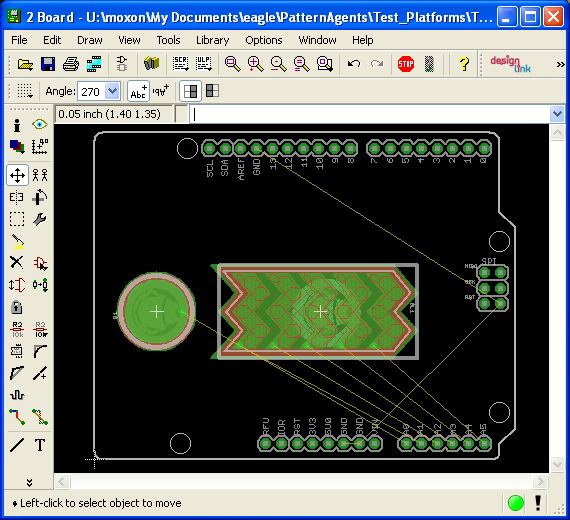The height and width of the screenshot is (520, 570).
Task: Expand the command line history dropdown
Action: [x=557, y=114]
